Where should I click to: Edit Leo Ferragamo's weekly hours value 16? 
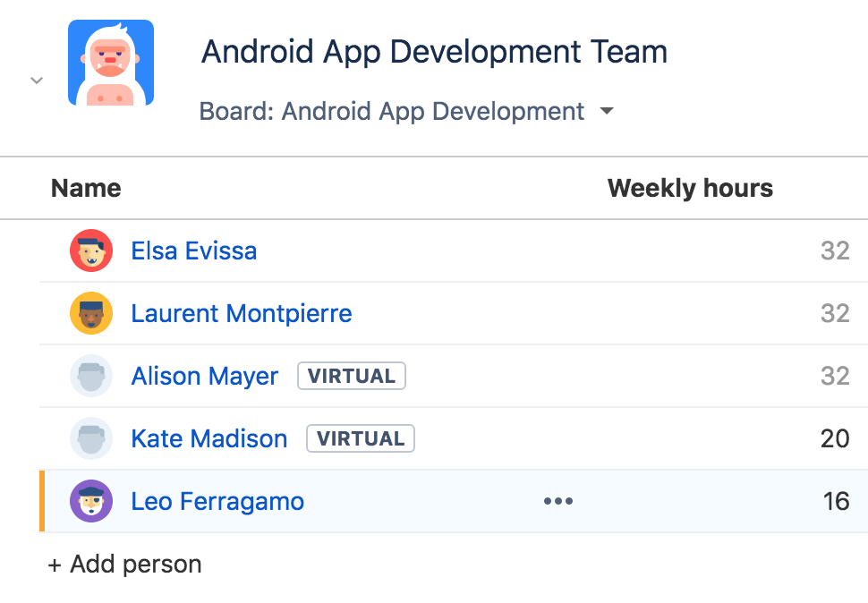pyautogui.click(x=836, y=501)
